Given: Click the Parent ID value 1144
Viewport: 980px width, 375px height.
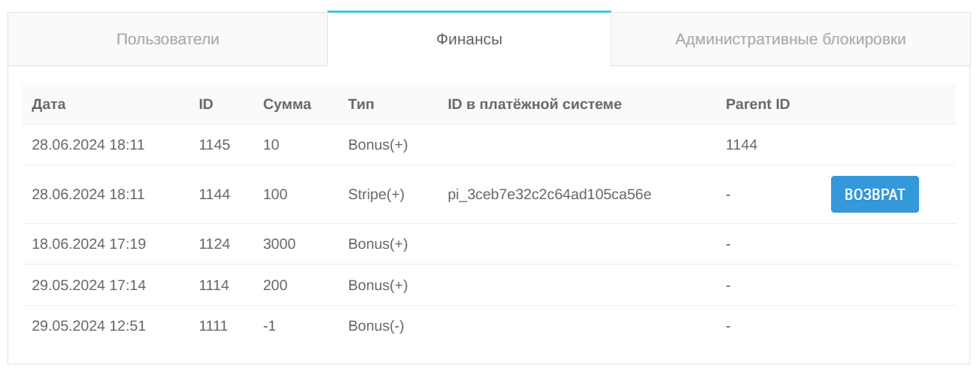Looking at the screenshot, I should click(742, 145).
